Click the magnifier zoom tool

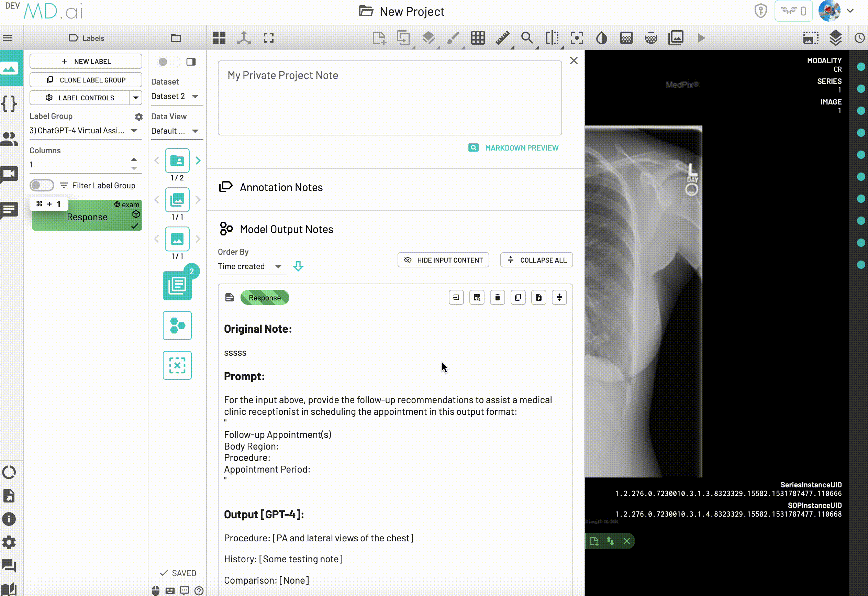pos(527,38)
